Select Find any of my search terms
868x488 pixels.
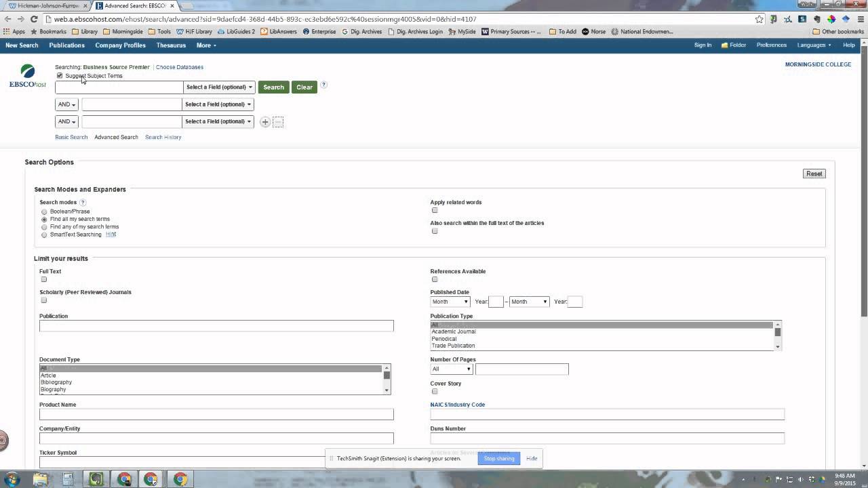pos(44,227)
